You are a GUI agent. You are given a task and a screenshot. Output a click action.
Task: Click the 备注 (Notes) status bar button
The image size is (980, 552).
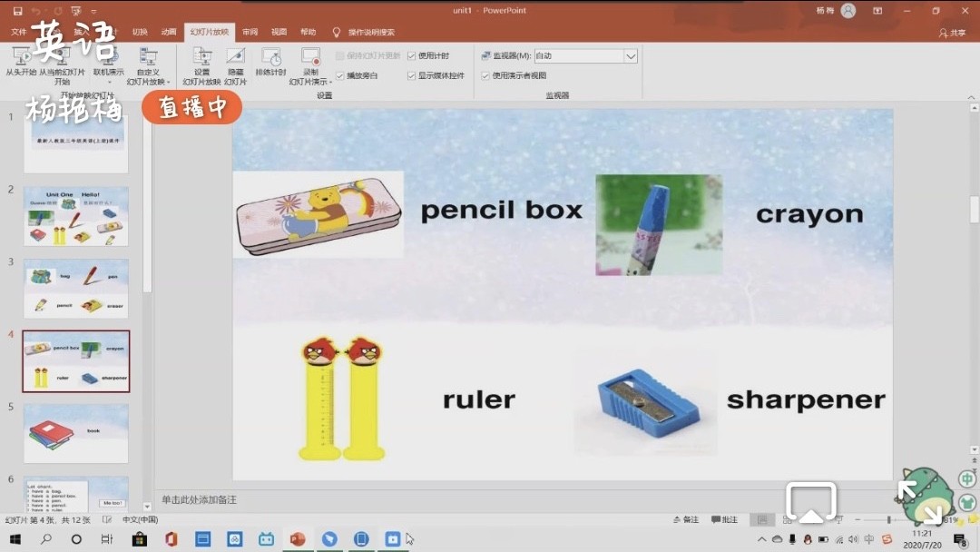click(x=686, y=519)
